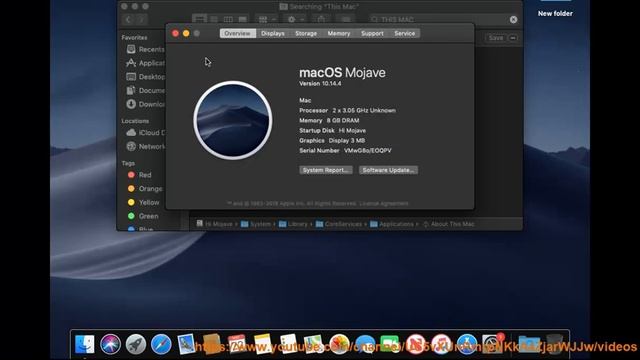640x360 pixels.
Task: Go back in the Finder window
Action: pos(128,19)
